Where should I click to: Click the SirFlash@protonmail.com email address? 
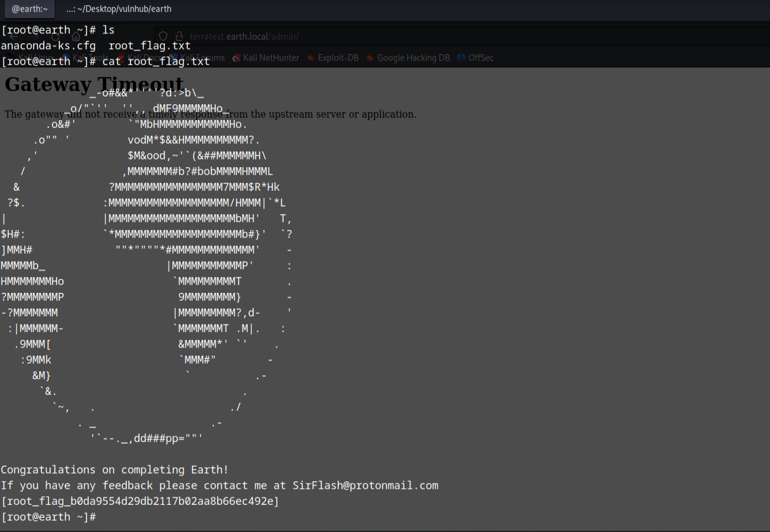365,485
